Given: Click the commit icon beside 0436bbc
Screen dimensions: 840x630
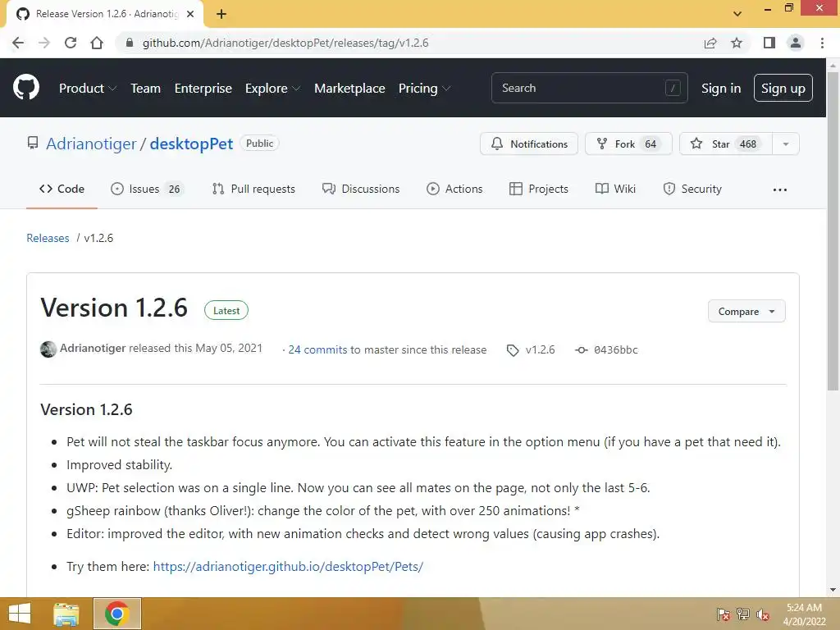Looking at the screenshot, I should pos(582,350).
